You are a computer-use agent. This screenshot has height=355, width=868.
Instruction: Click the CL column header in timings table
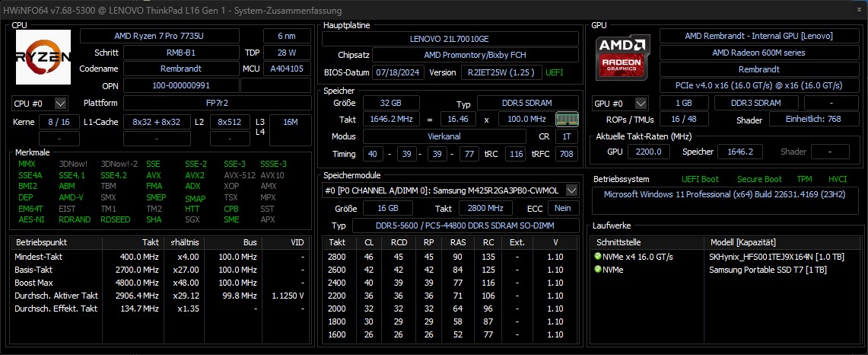369,242
